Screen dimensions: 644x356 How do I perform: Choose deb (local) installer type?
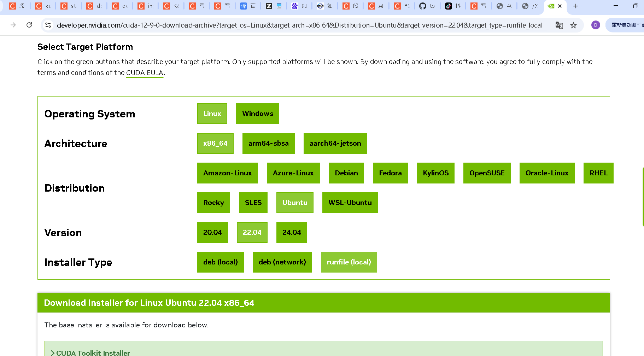coord(221,262)
